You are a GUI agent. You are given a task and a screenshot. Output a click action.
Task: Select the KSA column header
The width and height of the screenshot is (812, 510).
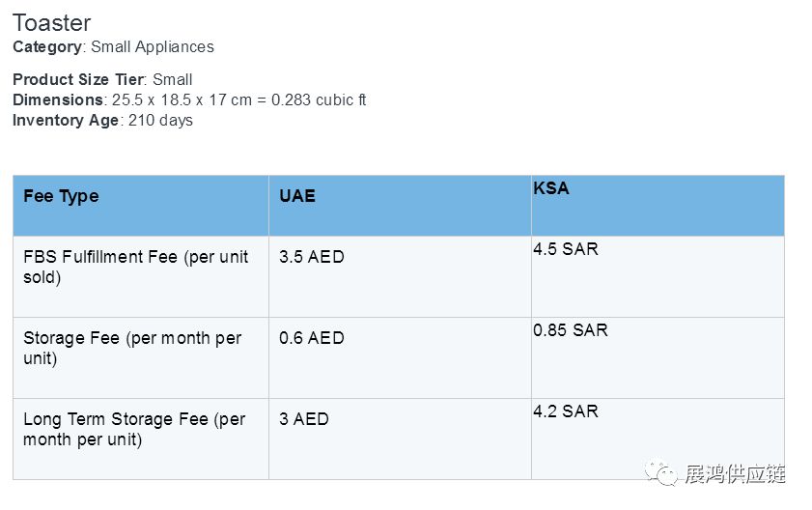pos(551,188)
